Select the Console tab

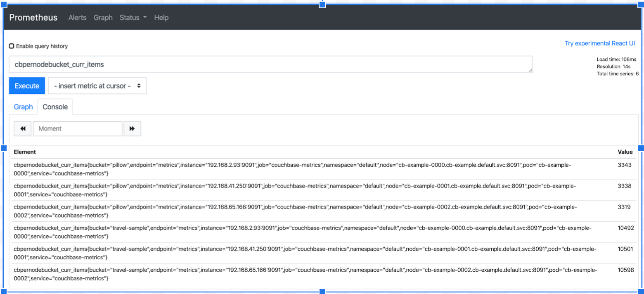click(55, 107)
